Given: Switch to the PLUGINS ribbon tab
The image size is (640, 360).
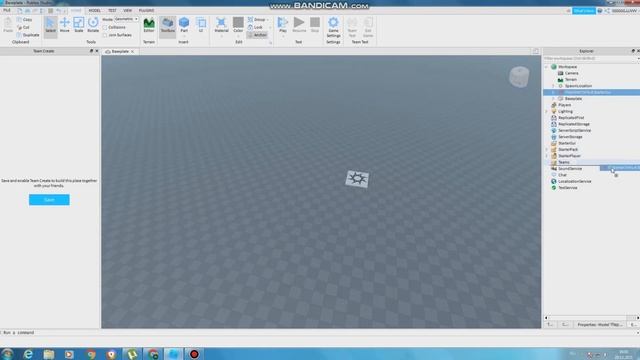Looking at the screenshot, I should 147,11.
